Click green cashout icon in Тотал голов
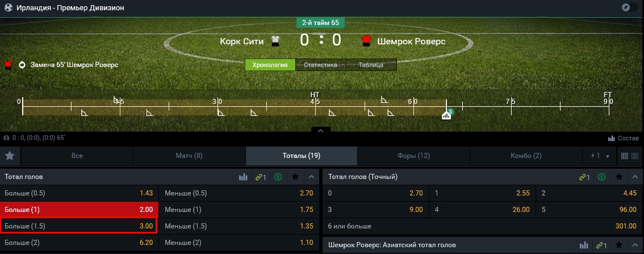 tap(278, 177)
